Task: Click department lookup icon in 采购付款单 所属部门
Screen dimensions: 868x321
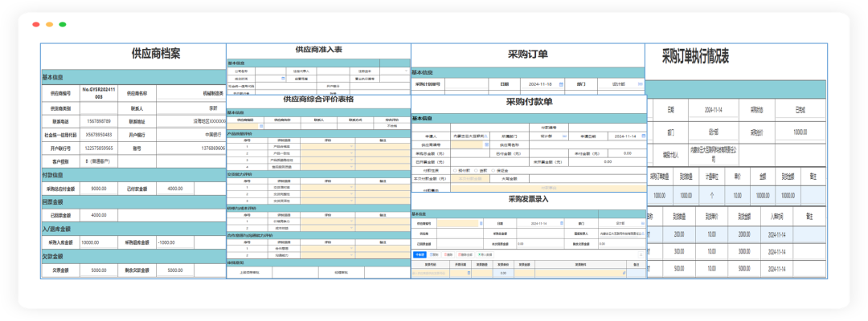Action: pyautogui.click(x=565, y=136)
